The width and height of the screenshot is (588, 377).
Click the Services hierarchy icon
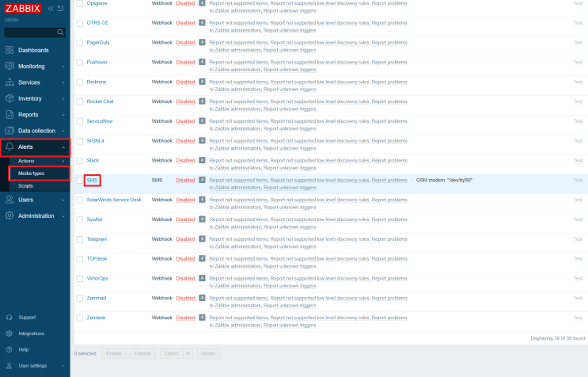(x=9, y=82)
